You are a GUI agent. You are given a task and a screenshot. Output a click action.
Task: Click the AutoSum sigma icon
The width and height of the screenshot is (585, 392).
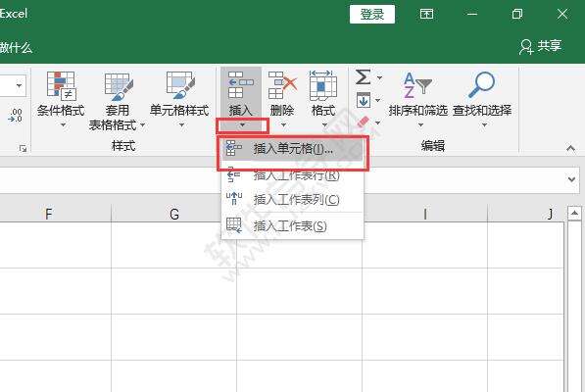363,77
